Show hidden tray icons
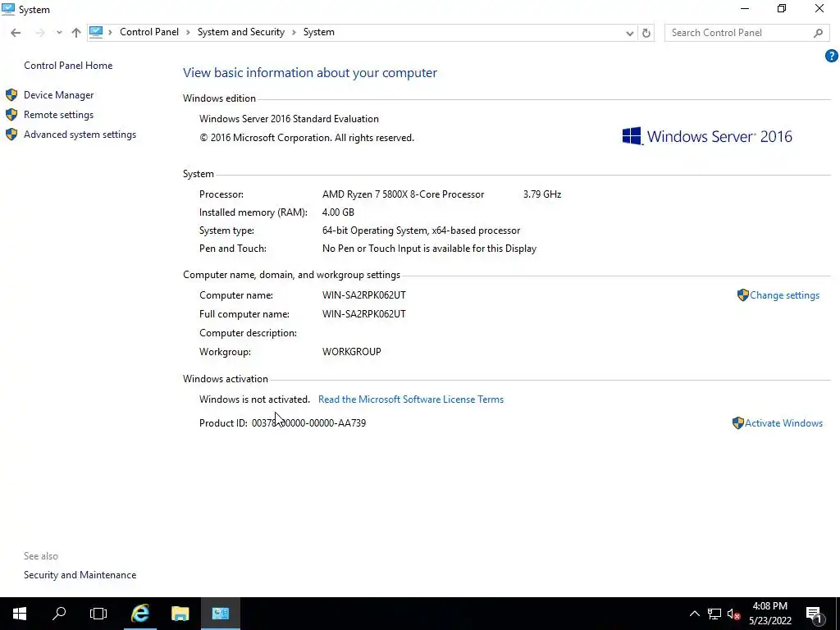This screenshot has width=840, height=630. [x=694, y=614]
